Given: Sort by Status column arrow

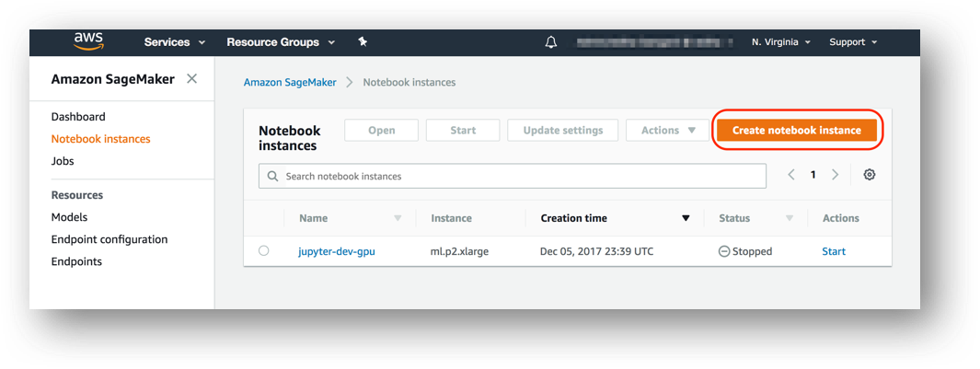Looking at the screenshot, I should [790, 218].
